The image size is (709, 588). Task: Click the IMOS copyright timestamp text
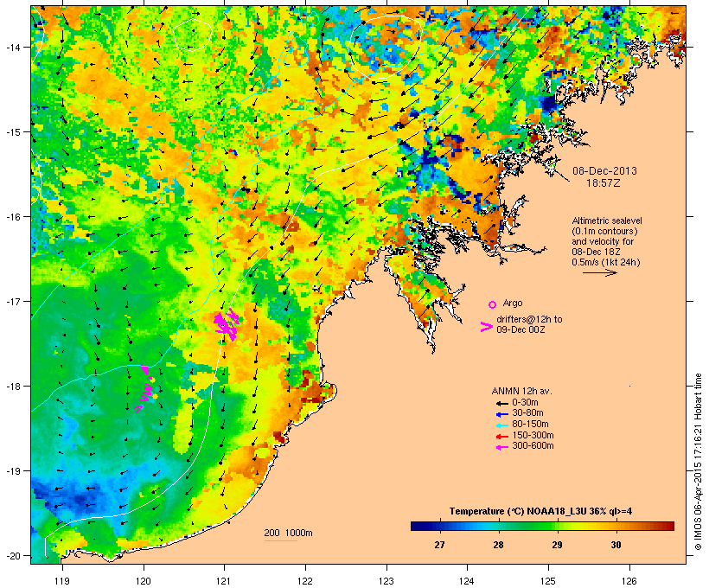point(698,462)
